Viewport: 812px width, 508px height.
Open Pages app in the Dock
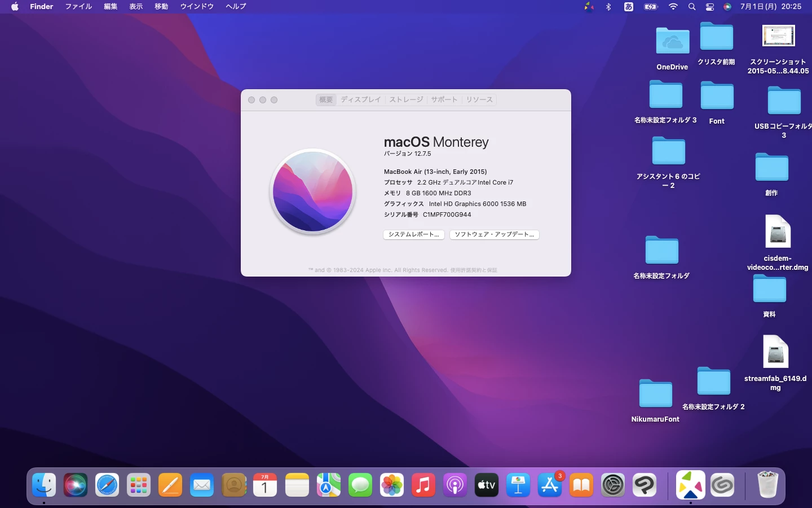tap(170, 485)
